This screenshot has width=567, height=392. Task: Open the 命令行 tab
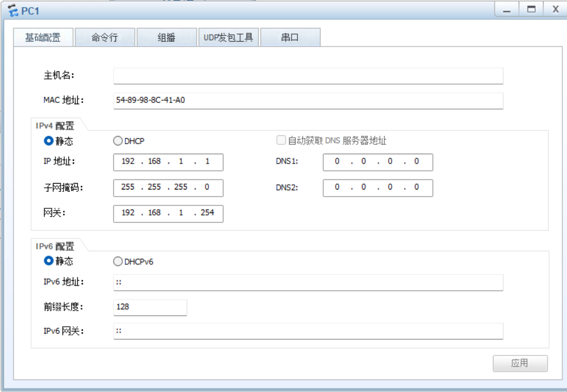coord(105,37)
